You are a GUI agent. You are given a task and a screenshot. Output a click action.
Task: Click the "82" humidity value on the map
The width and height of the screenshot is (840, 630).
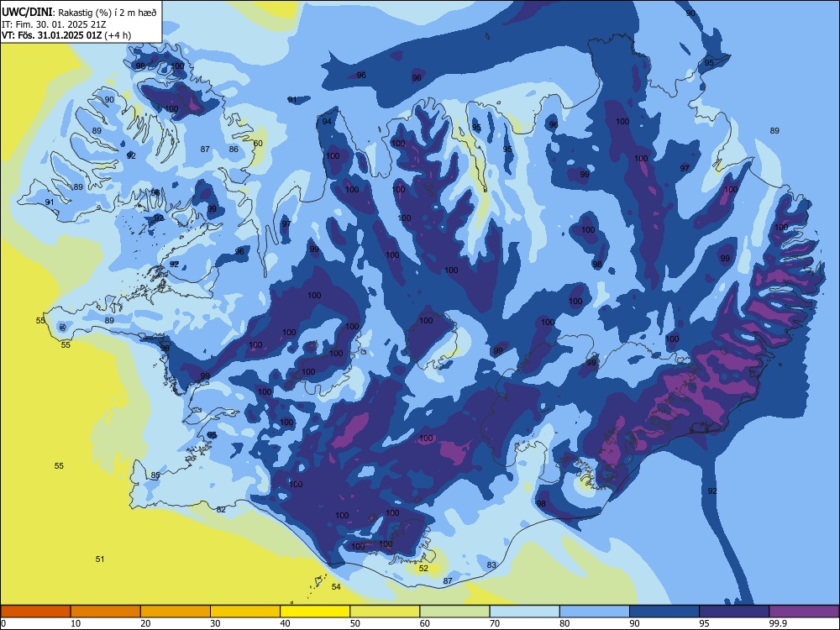(x=221, y=509)
